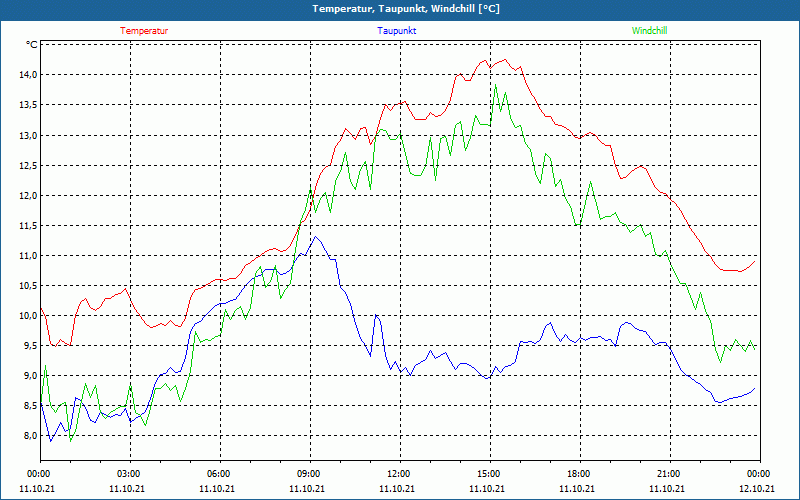Click the °C unit label on y-axis
This screenshot has height=500, width=800.
(x=32, y=45)
